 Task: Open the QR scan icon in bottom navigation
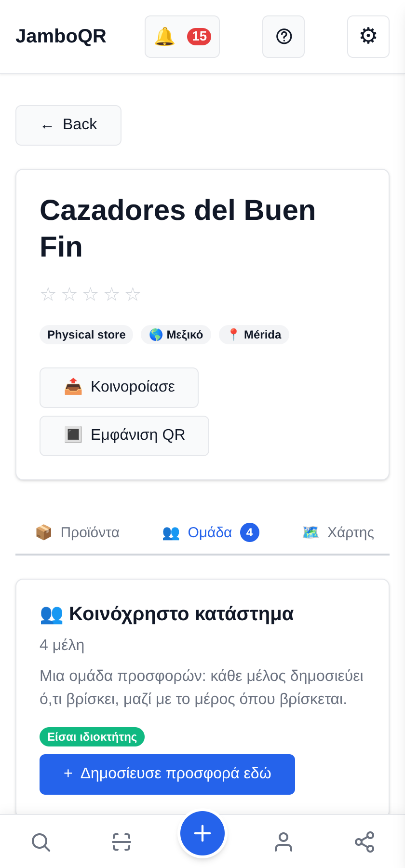tap(121, 842)
